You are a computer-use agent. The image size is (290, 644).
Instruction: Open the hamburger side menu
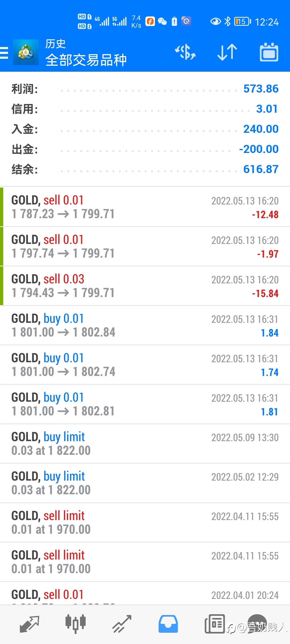click(x=4, y=53)
